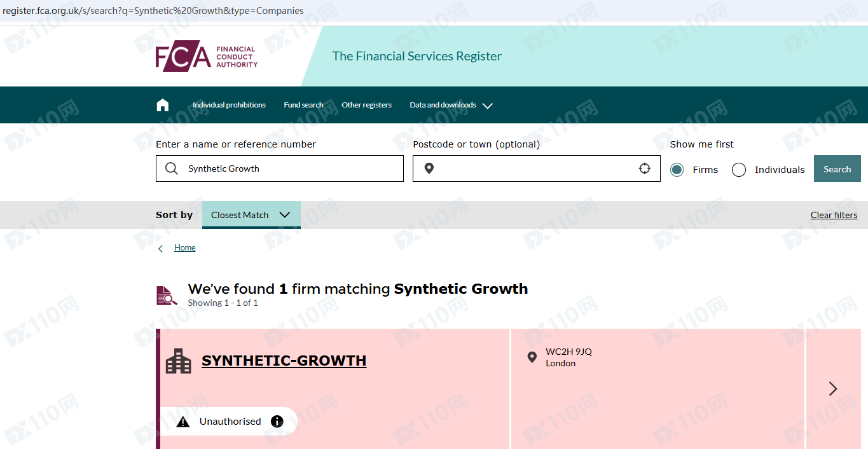The image size is (868, 454).
Task: Use the current location crosshair icon
Action: 645,169
